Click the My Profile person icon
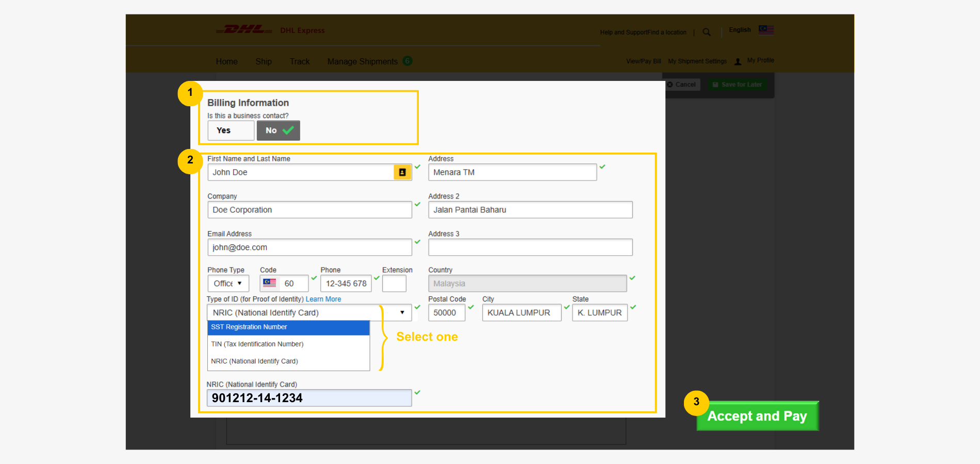 click(x=738, y=61)
